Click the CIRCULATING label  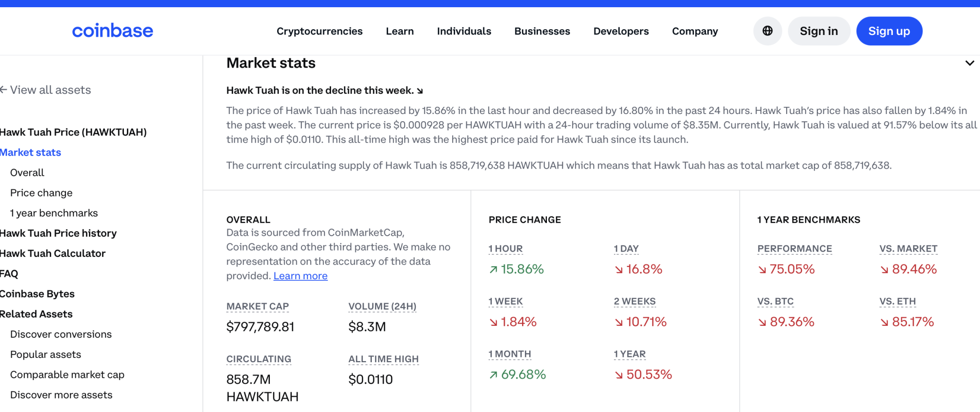[259, 359]
